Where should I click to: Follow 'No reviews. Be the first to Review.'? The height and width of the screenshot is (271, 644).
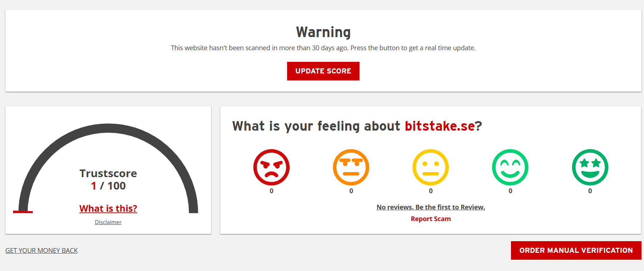click(431, 207)
